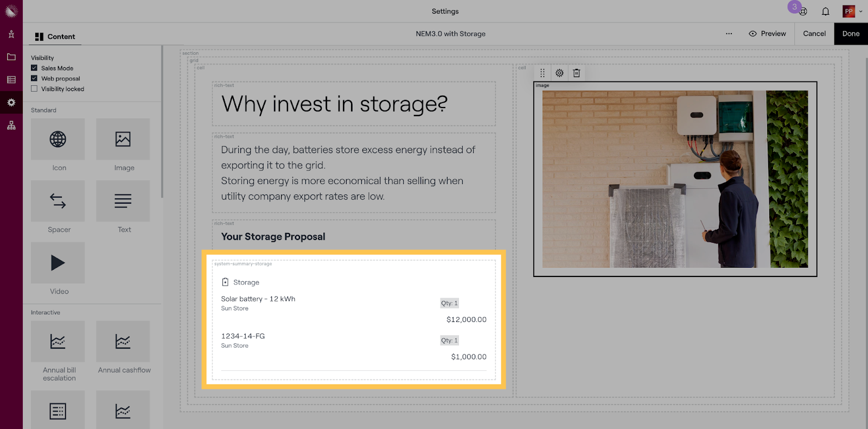This screenshot has width=868, height=429.
Task: Open the notifications bell
Action: [825, 11]
